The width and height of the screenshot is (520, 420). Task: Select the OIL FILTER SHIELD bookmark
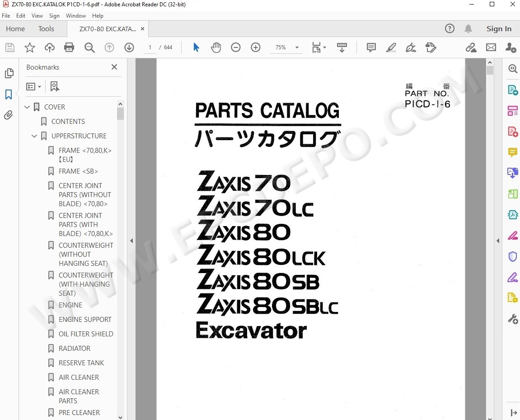point(86,334)
